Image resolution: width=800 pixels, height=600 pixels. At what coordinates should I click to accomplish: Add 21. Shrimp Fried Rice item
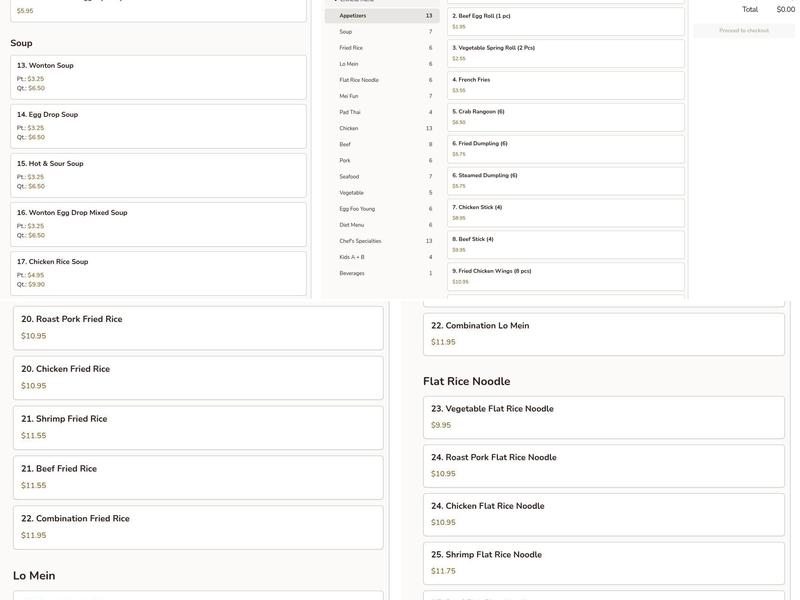[198, 427]
